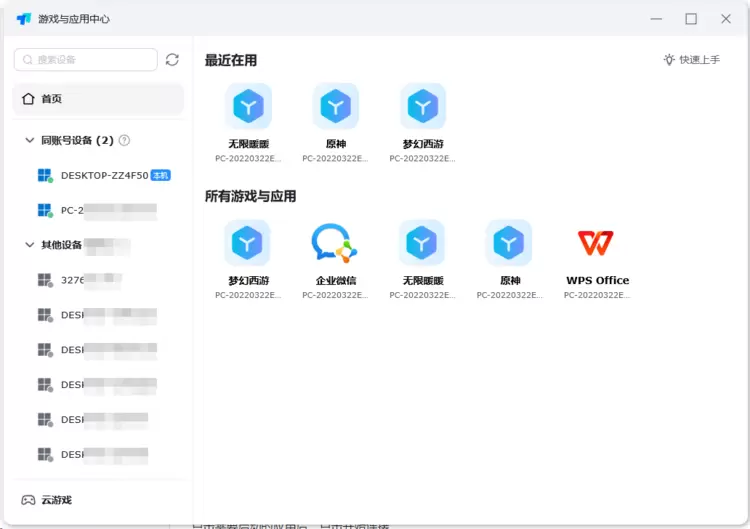Viewport: 750px width, 529px height.
Task: Collapse the 同账号设备 device group
Action: click(30, 141)
